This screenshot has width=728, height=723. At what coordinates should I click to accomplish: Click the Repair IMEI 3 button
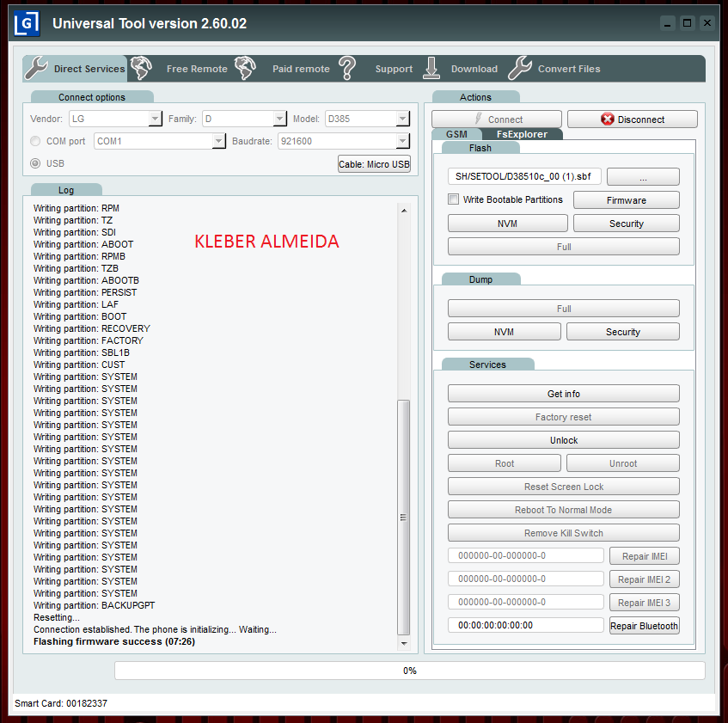pyautogui.click(x=645, y=603)
